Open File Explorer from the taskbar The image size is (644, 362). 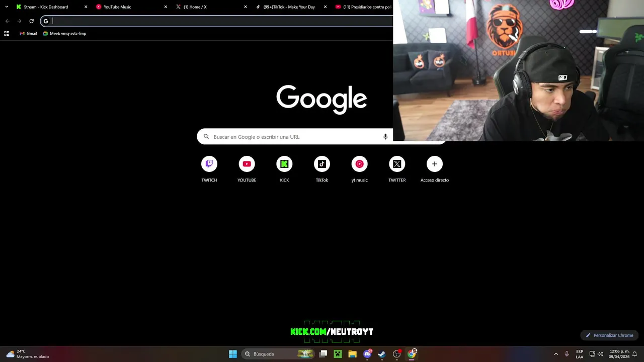(x=352, y=354)
